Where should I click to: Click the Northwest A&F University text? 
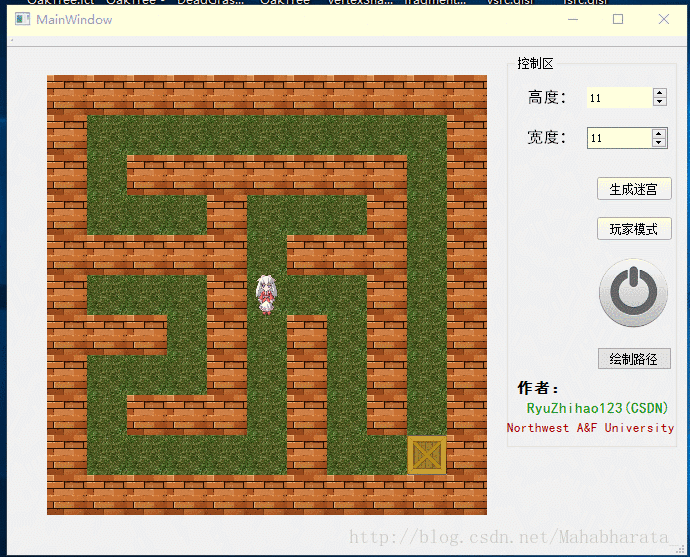point(590,428)
